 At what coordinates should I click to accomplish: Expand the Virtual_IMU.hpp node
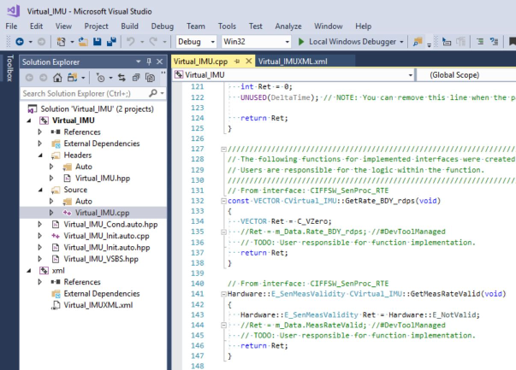click(51, 178)
